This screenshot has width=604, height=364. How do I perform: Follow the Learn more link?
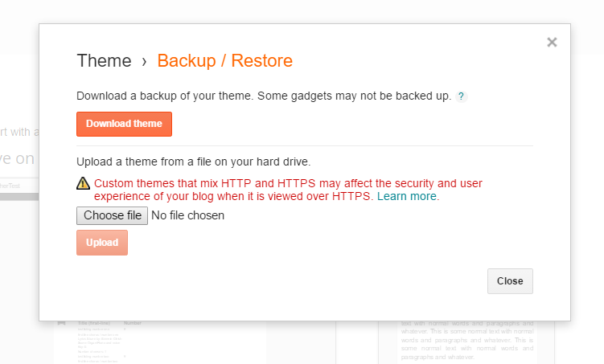coord(408,196)
